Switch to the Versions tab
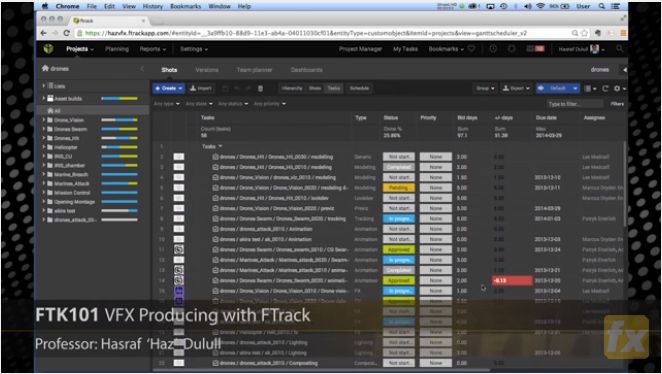This screenshot has height=374, width=662. click(207, 70)
